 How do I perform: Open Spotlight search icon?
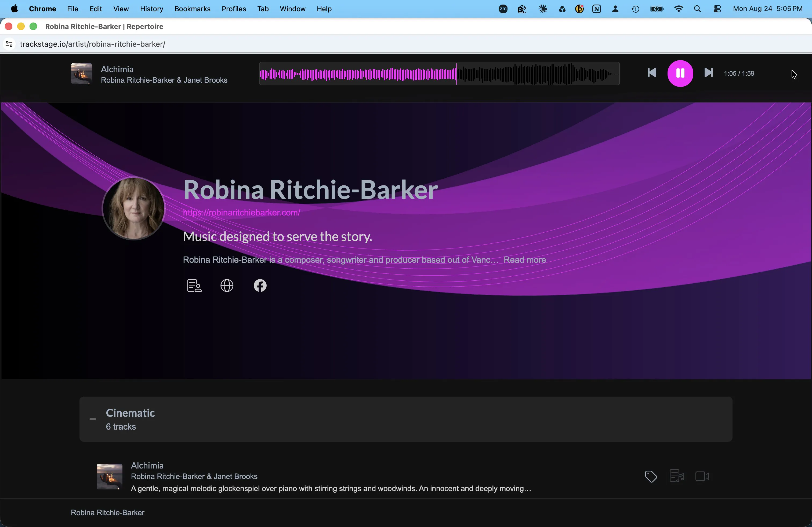(697, 9)
